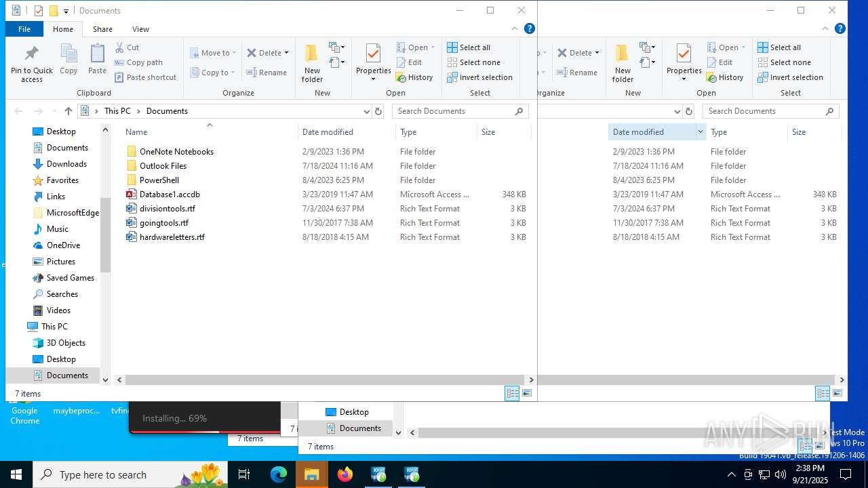Click This PC in address breadcrumb
The width and height of the screenshot is (868, 488).
pos(117,111)
